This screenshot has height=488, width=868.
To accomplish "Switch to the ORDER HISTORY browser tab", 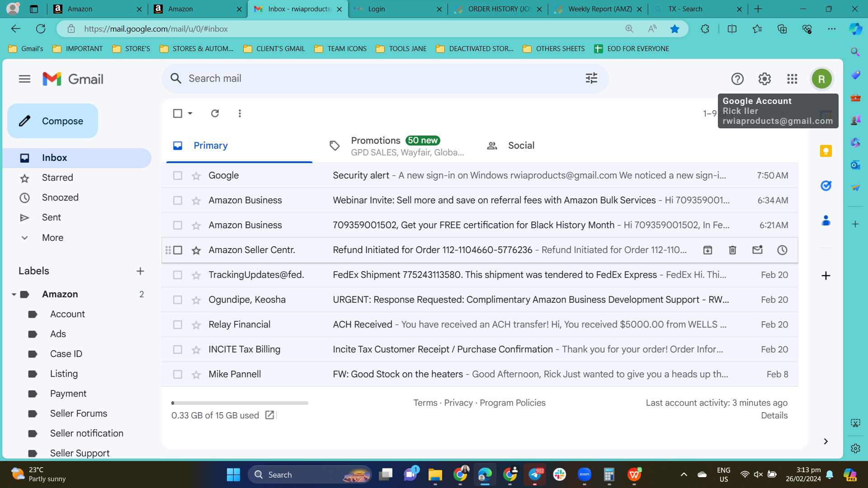I will pos(498,9).
